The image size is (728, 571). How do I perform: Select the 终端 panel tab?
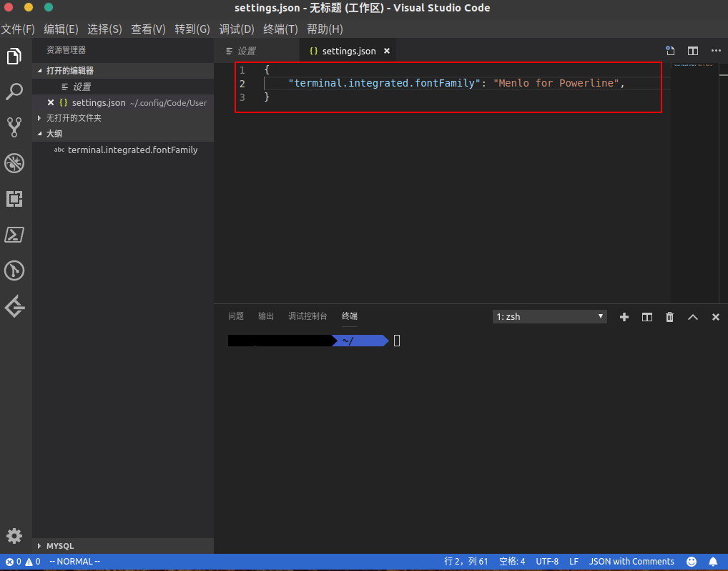[x=350, y=316]
